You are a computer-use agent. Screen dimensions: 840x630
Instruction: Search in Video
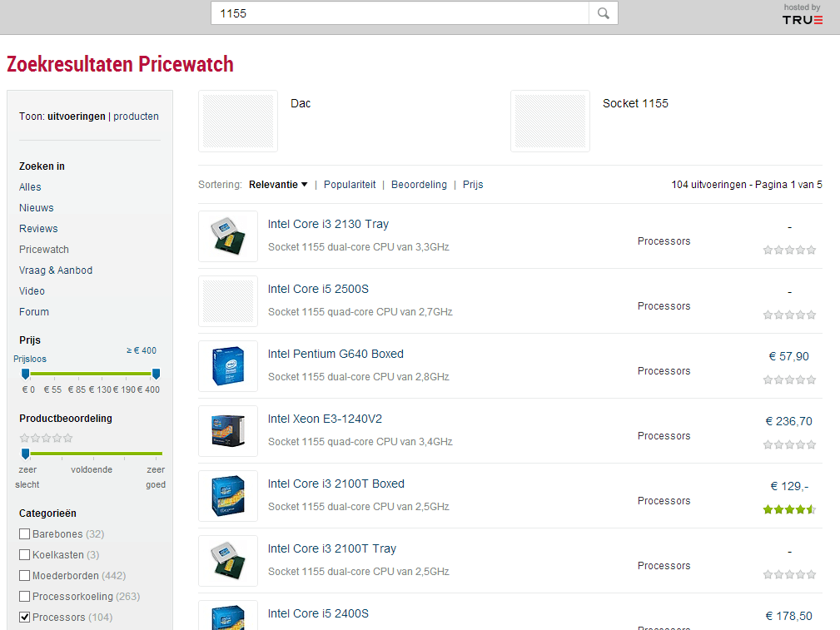coord(32,291)
